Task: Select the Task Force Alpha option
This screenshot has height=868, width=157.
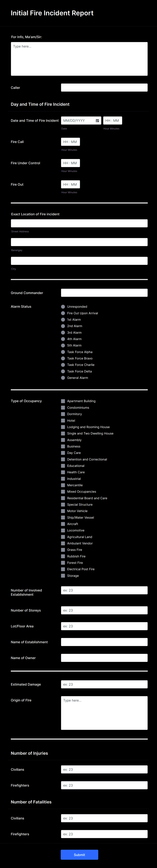Action: [x=63, y=352]
